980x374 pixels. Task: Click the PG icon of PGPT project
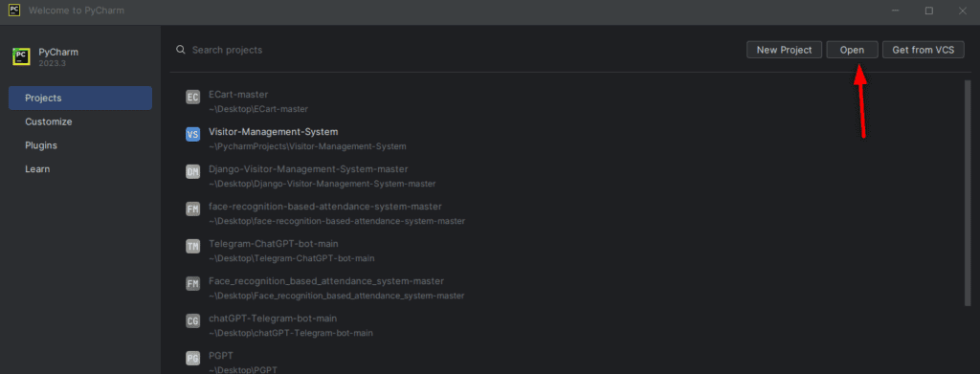[x=193, y=358]
